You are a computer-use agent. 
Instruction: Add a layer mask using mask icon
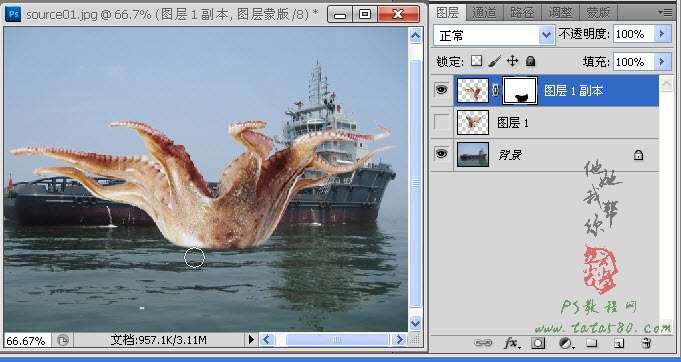(538, 343)
